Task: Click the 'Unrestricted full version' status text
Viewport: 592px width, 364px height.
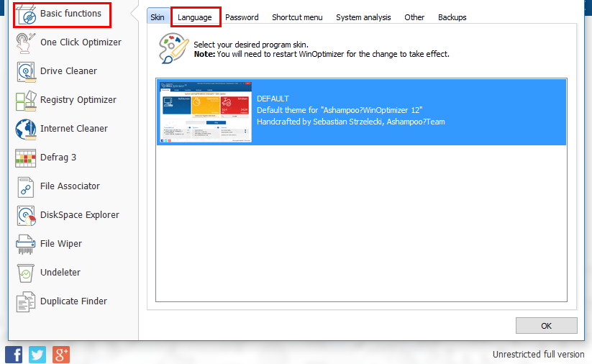Action: [538, 355]
